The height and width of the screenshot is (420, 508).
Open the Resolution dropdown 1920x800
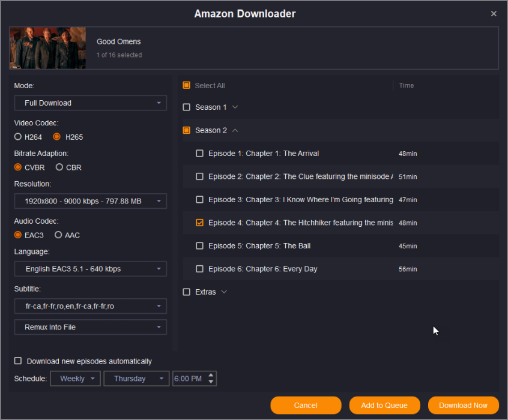coord(91,201)
